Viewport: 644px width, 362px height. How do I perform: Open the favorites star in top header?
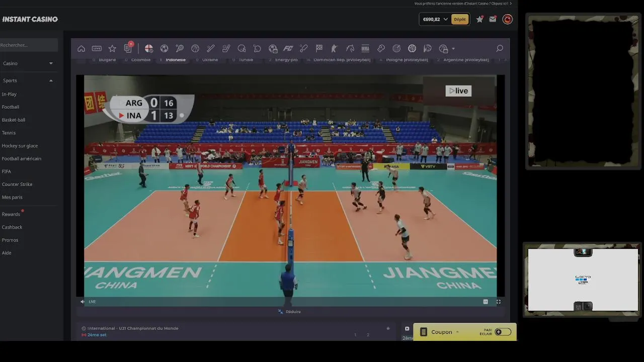pos(479,19)
